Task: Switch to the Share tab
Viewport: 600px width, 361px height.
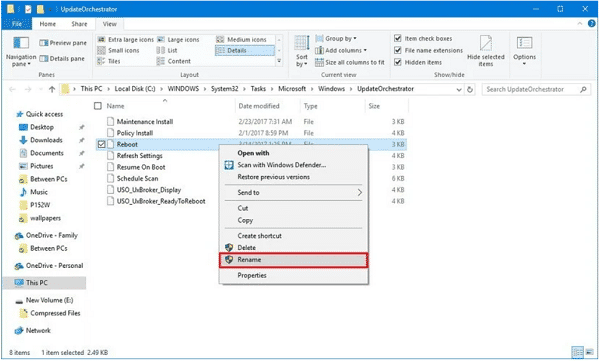Action: tap(79, 24)
